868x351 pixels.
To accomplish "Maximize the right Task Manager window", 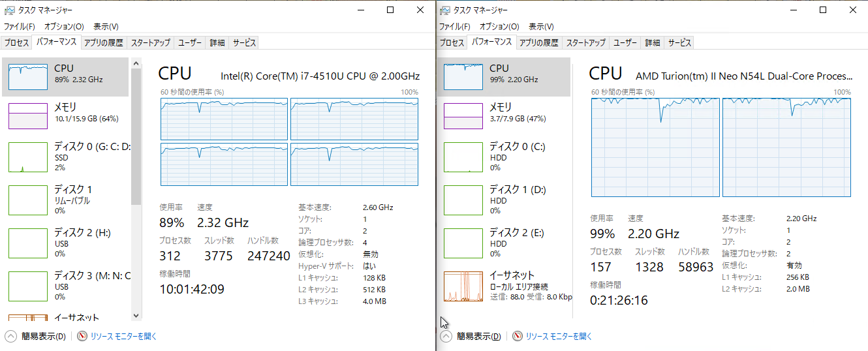I will pos(823,10).
